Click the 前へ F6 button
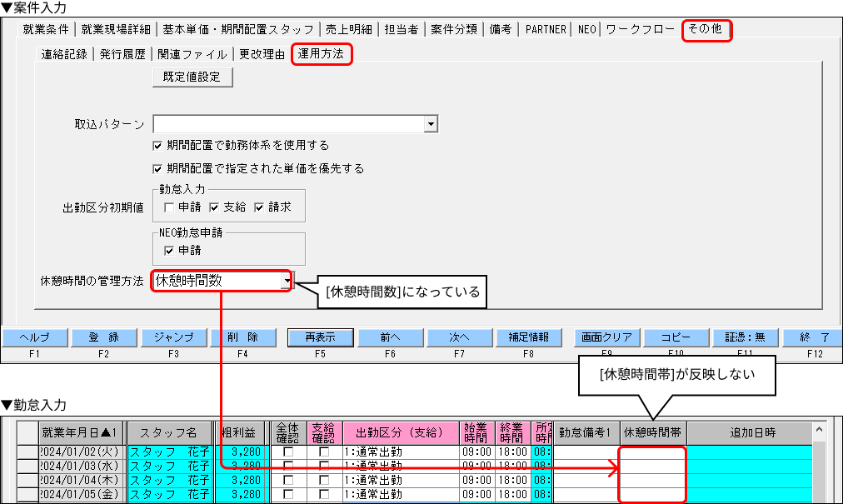The width and height of the screenshot is (853, 504). [390, 337]
